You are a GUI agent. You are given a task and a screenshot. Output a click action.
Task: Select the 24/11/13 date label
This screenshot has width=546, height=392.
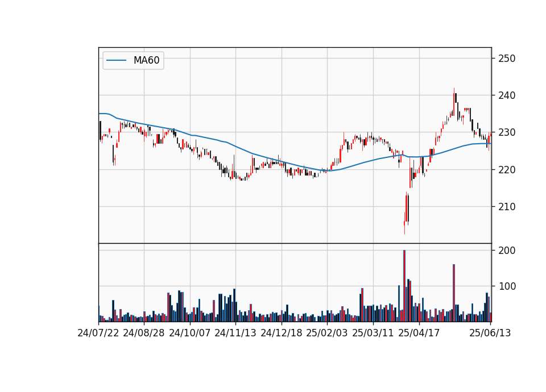pos(235,333)
